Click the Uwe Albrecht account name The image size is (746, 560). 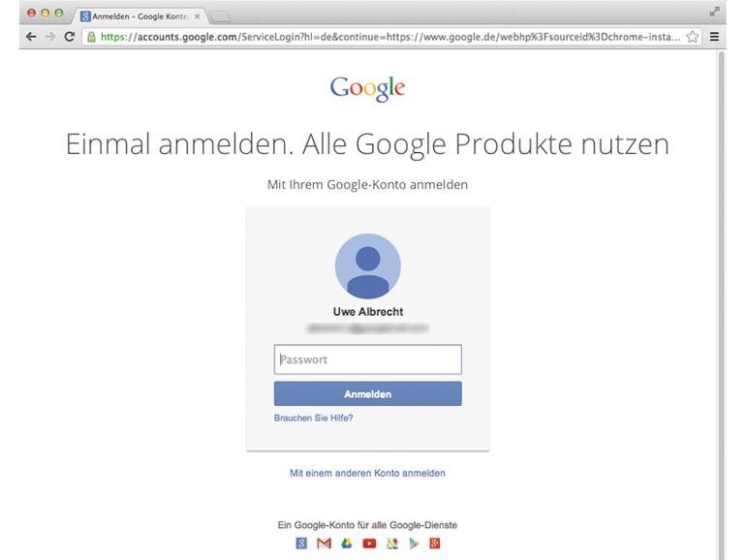tap(368, 312)
